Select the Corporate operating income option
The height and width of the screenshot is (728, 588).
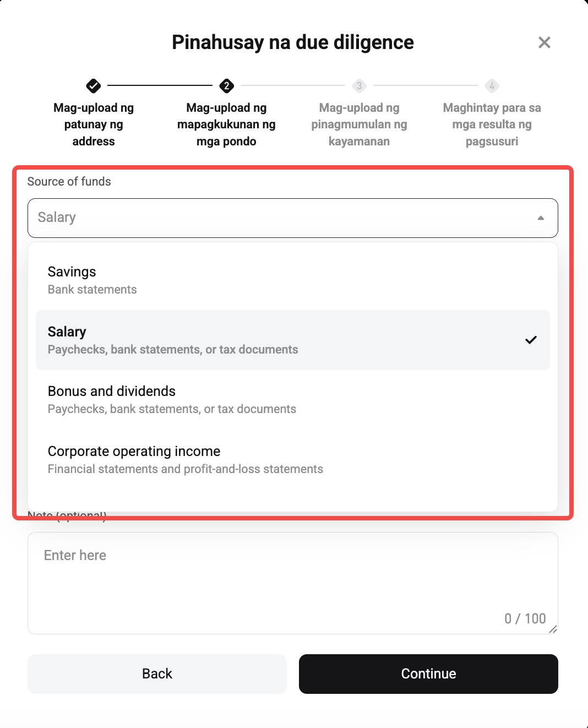pyautogui.click(x=292, y=459)
